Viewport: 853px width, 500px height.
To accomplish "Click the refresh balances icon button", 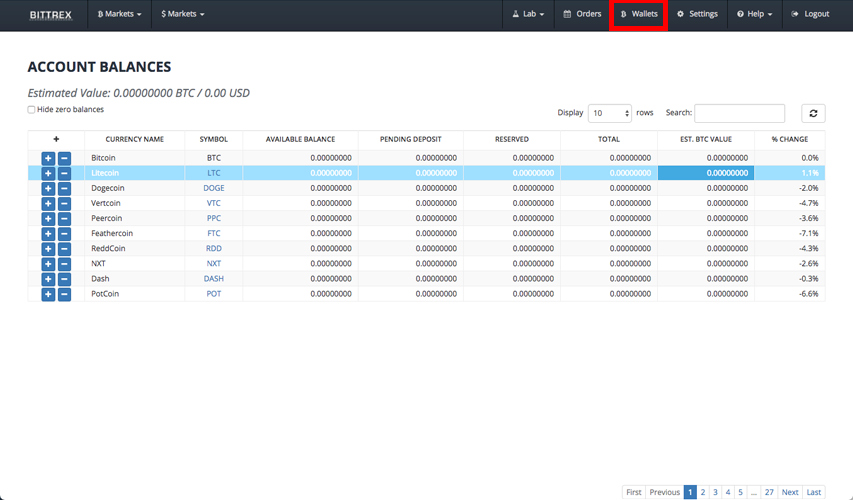I will [x=813, y=113].
